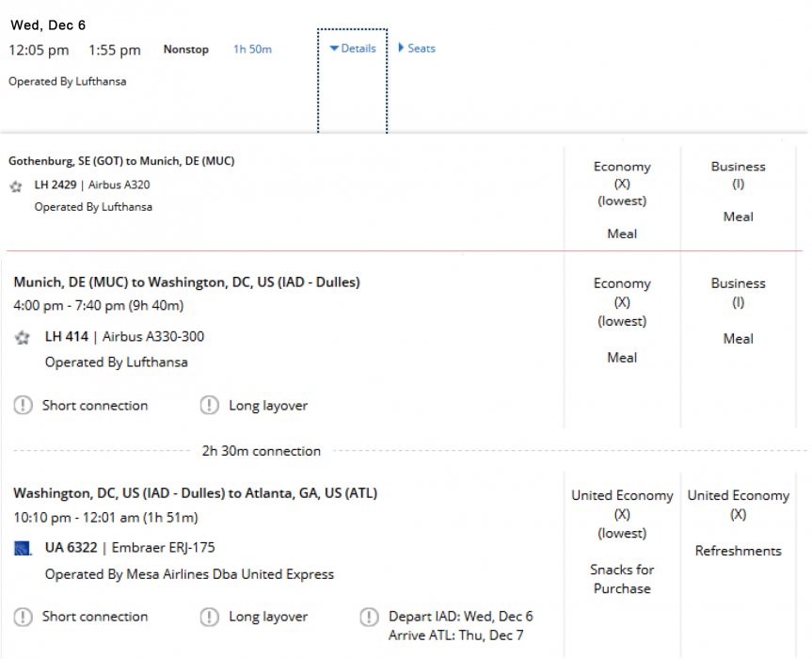The height and width of the screenshot is (659, 812).
Task: Select flight number LH 2429
Action: (56, 185)
